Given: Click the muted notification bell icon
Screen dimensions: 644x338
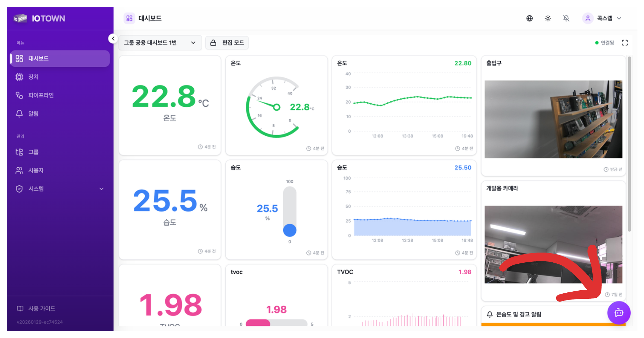Looking at the screenshot, I should click(566, 18).
